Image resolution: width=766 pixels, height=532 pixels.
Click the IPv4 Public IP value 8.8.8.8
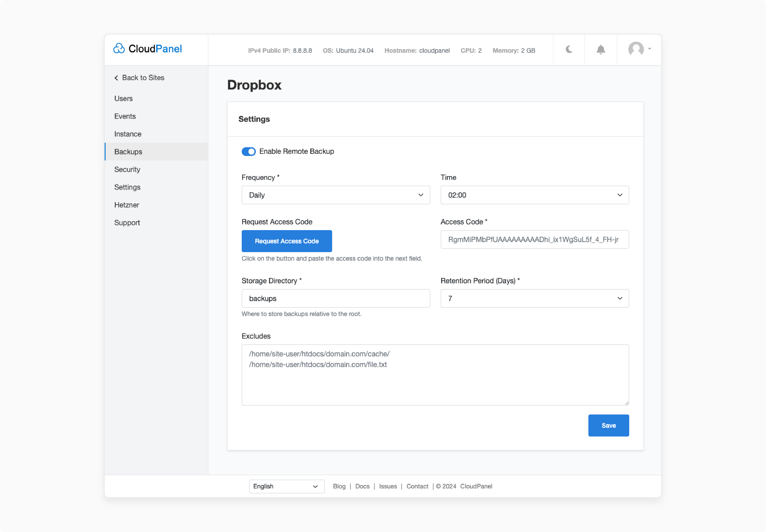(x=302, y=51)
